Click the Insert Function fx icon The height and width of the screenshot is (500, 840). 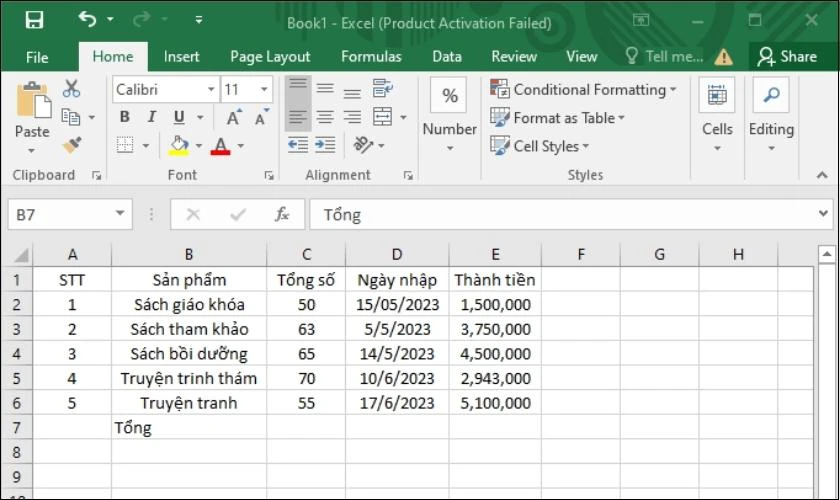click(282, 214)
